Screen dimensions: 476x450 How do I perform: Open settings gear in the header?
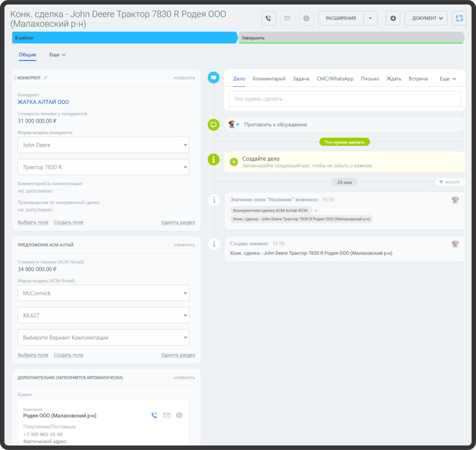click(393, 18)
